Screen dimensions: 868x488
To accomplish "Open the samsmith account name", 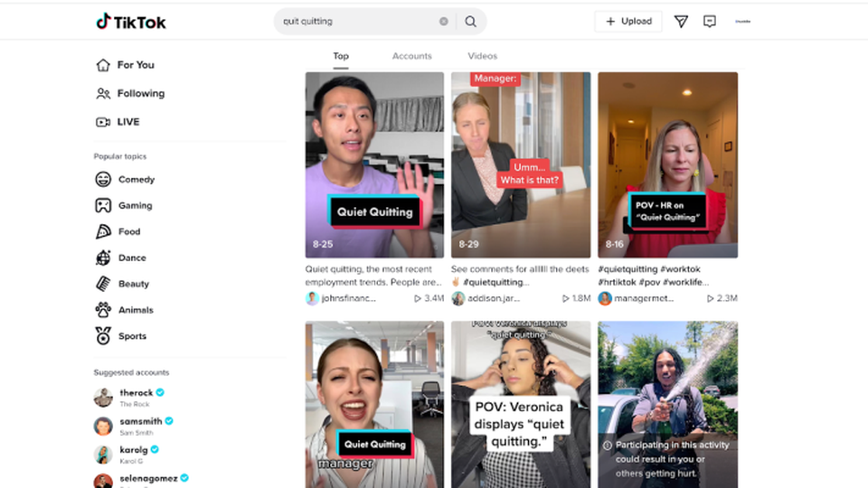I will pyautogui.click(x=141, y=421).
